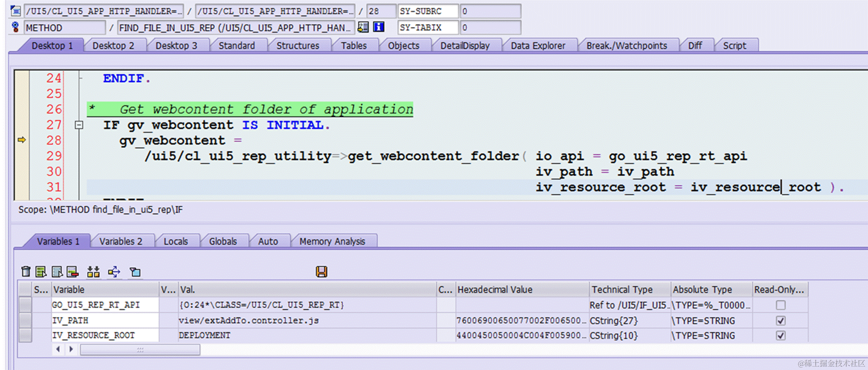Click the Variable column header
Screen dimensions: 868x370
[105, 290]
